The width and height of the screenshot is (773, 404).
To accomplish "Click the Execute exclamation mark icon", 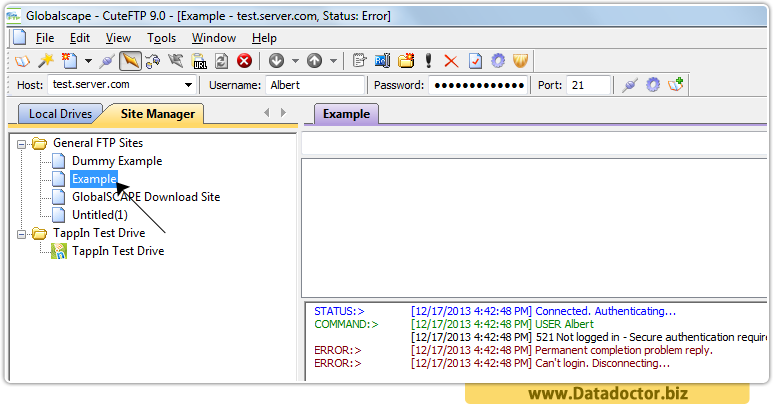I will (428, 61).
